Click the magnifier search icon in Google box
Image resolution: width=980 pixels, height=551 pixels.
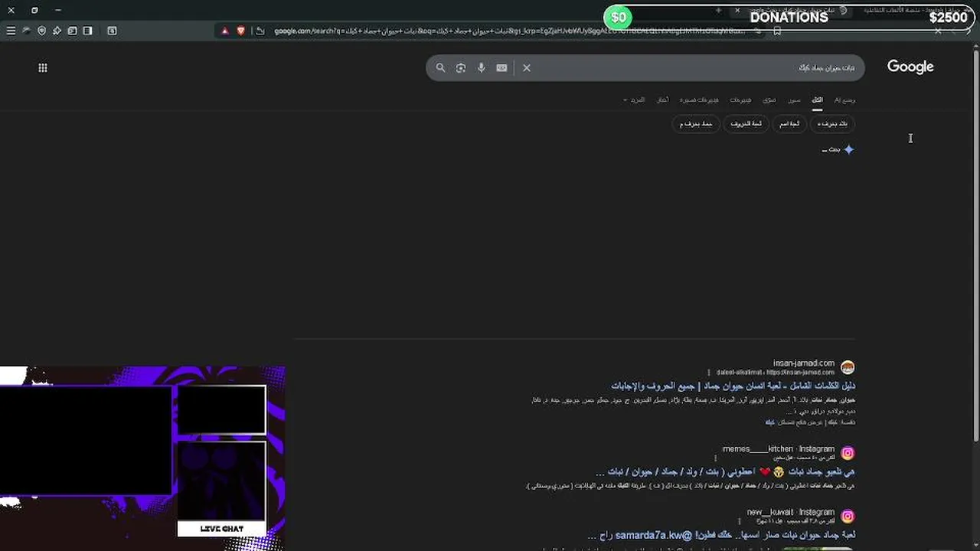pyautogui.click(x=440, y=67)
